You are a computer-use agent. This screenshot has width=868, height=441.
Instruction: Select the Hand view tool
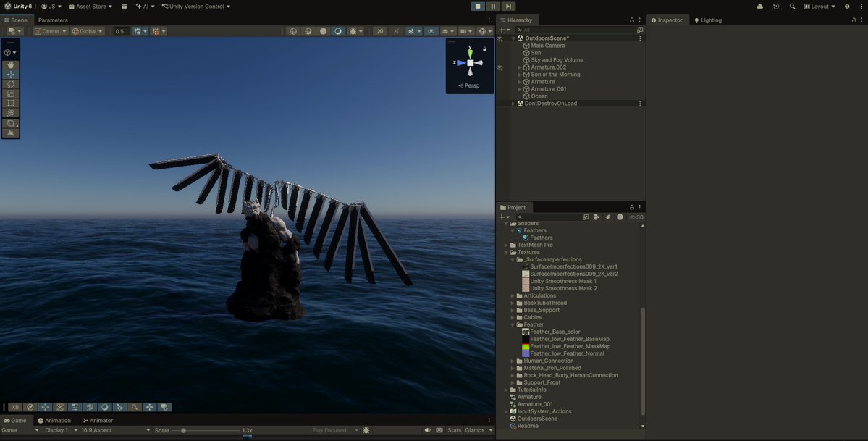pos(11,65)
